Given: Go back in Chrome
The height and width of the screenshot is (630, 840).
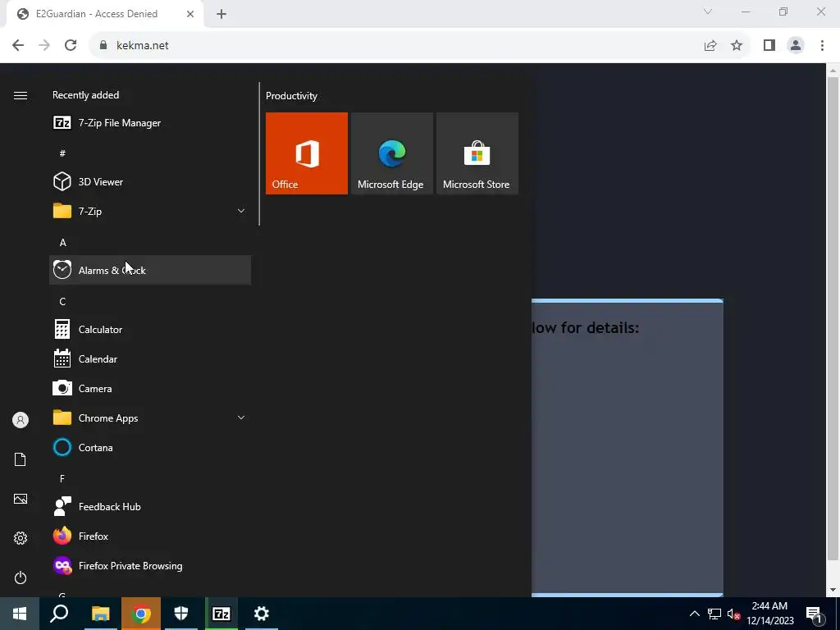Looking at the screenshot, I should tap(18, 45).
